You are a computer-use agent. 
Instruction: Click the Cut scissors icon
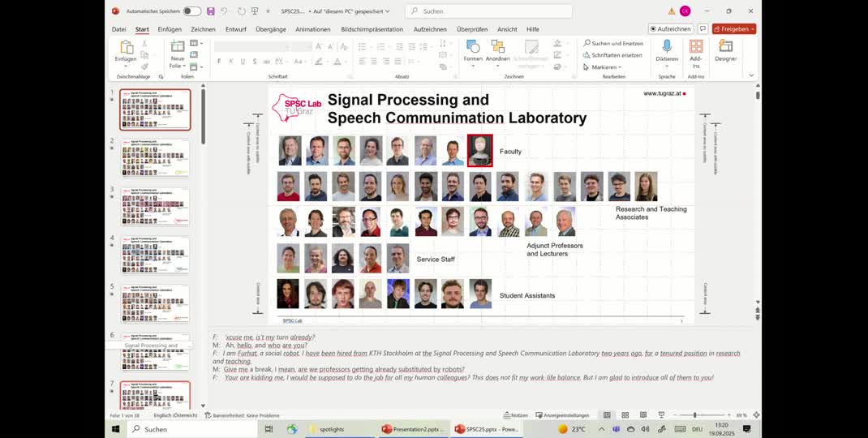point(144,43)
